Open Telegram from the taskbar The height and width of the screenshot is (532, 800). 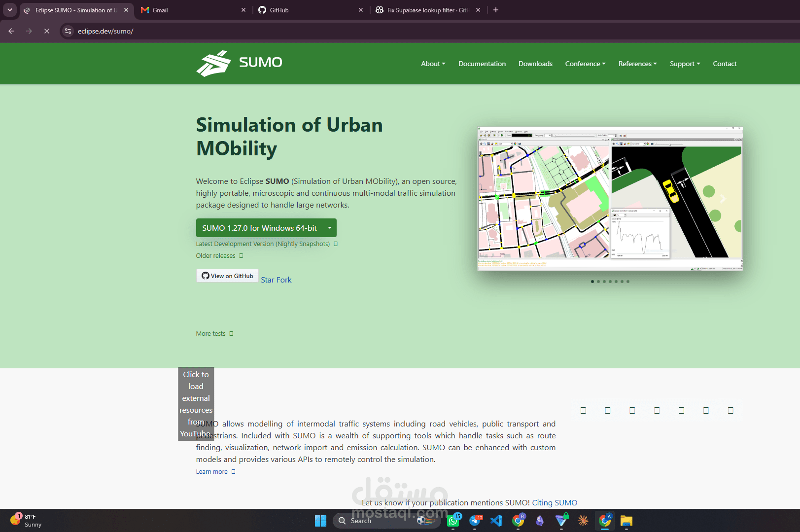(x=475, y=521)
